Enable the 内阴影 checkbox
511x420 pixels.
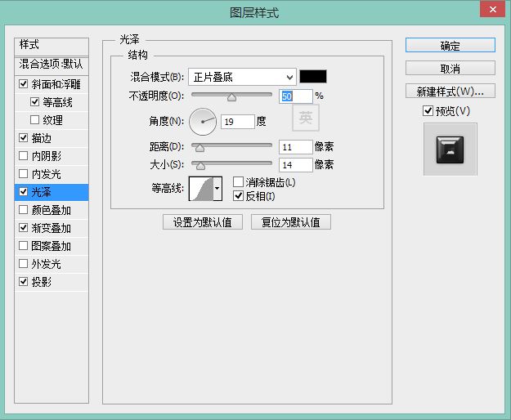pyautogui.click(x=23, y=155)
